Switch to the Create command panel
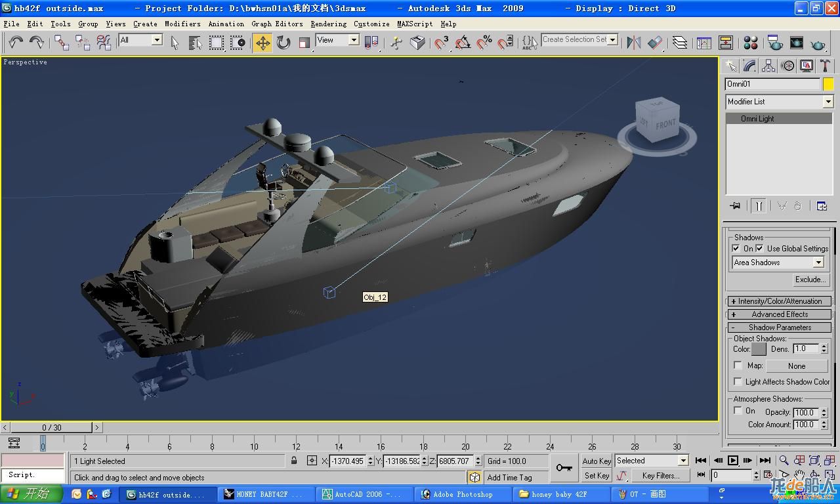This screenshot has height=504, width=840. (730, 66)
